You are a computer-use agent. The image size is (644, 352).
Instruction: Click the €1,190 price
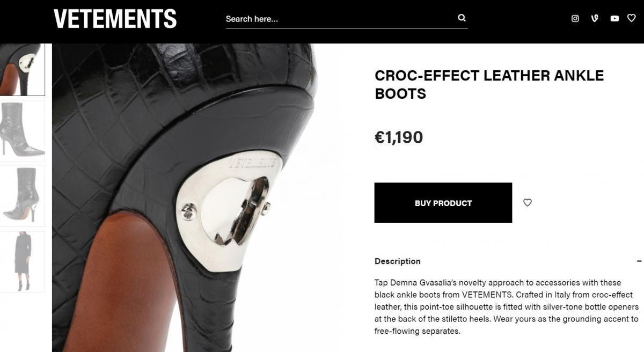[x=399, y=138]
